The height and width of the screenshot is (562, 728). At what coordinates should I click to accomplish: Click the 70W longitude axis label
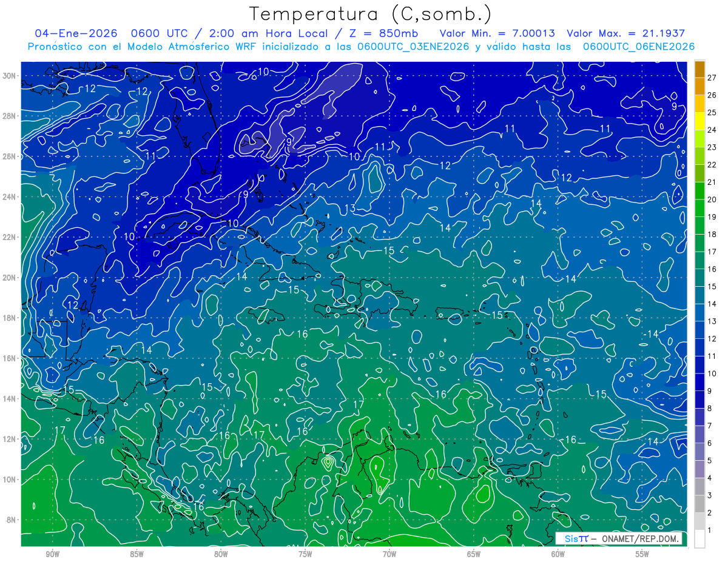click(x=389, y=554)
